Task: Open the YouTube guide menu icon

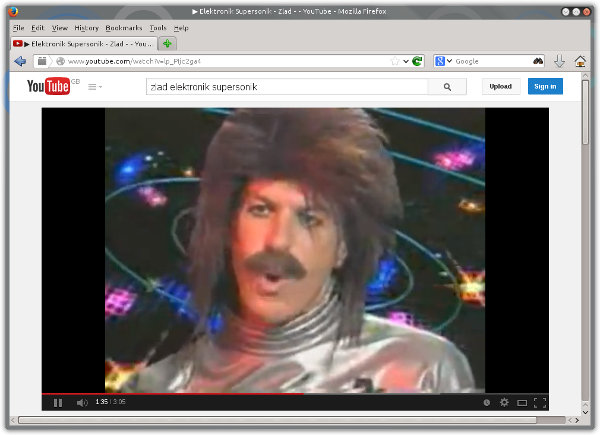Action: [95, 87]
